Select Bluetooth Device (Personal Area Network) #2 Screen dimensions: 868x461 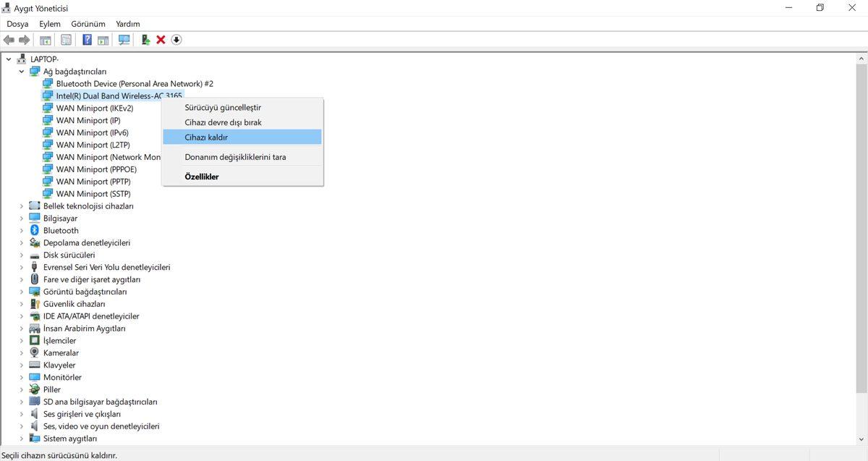[x=135, y=84]
